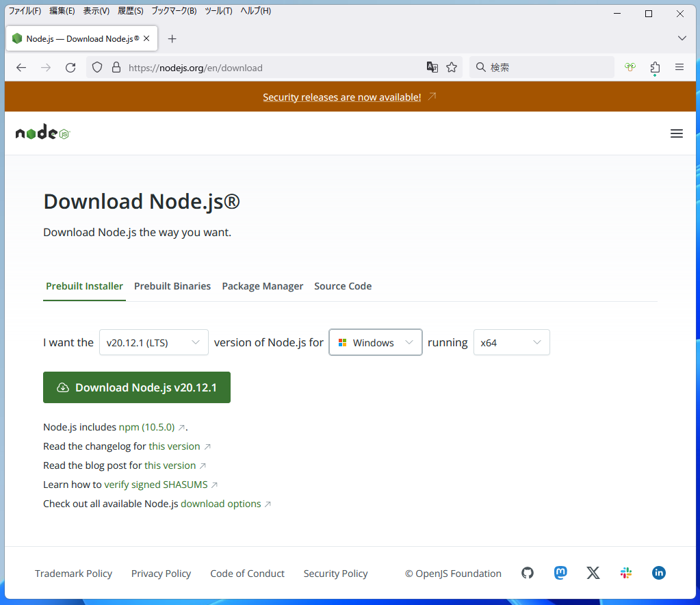The height and width of the screenshot is (605, 700).
Task: Reload the page with the refresh button
Action: (70, 67)
